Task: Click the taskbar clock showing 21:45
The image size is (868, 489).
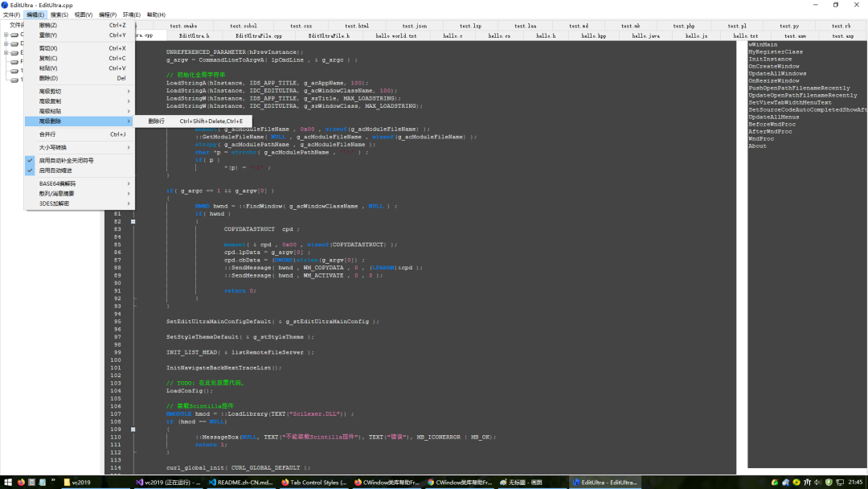Action: [855, 482]
